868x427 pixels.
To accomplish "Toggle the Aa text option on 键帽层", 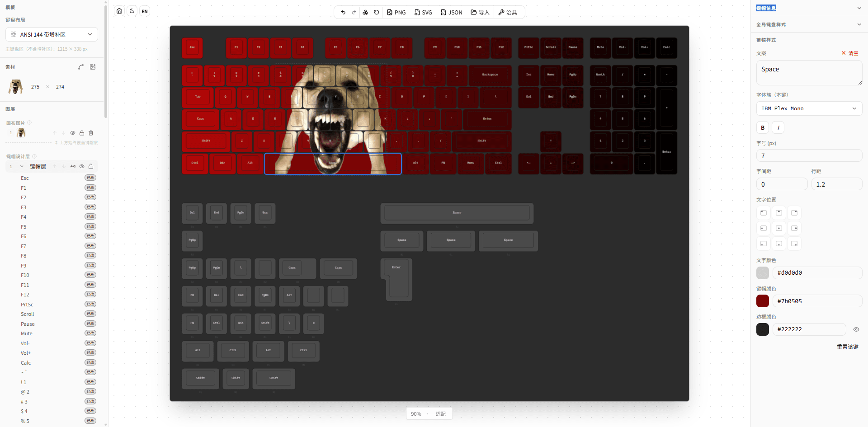I will click(73, 166).
